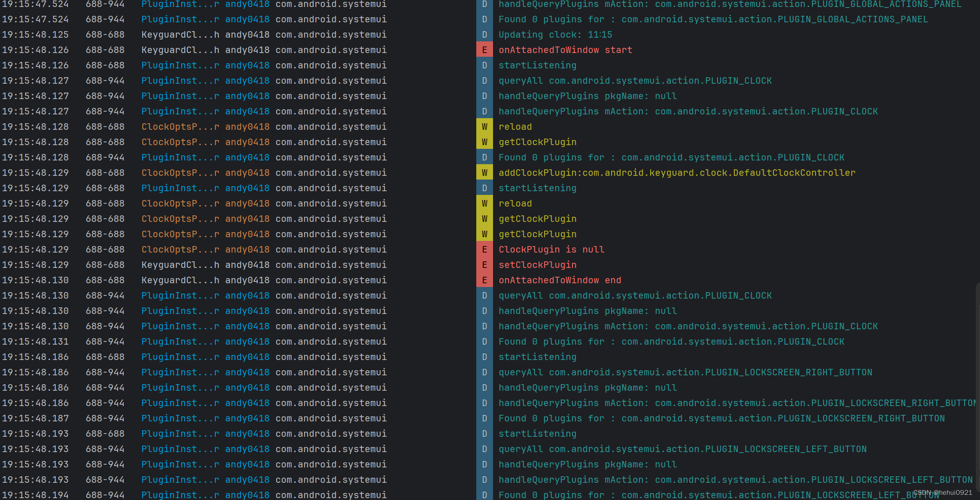
Task: Select "queryAll ...PLUGIN_CLOCK" message at 19:15:48.130
Action: (x=635, y=296)
